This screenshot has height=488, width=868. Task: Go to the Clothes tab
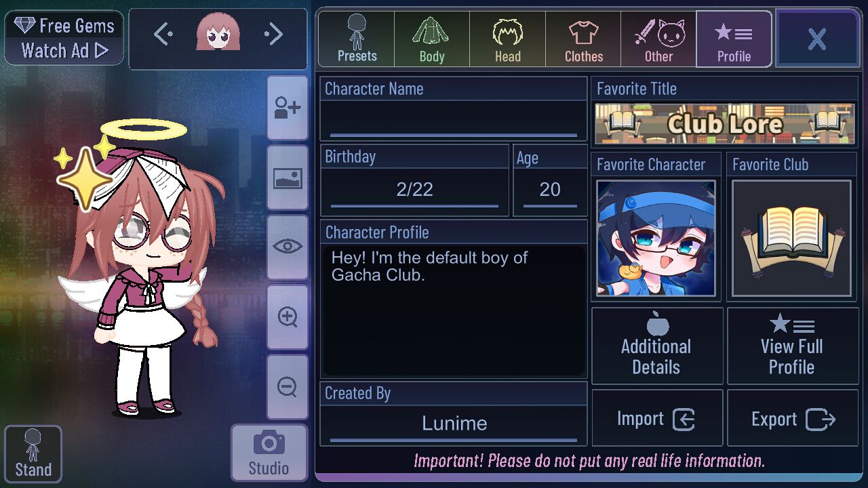[x=583, y=39]
